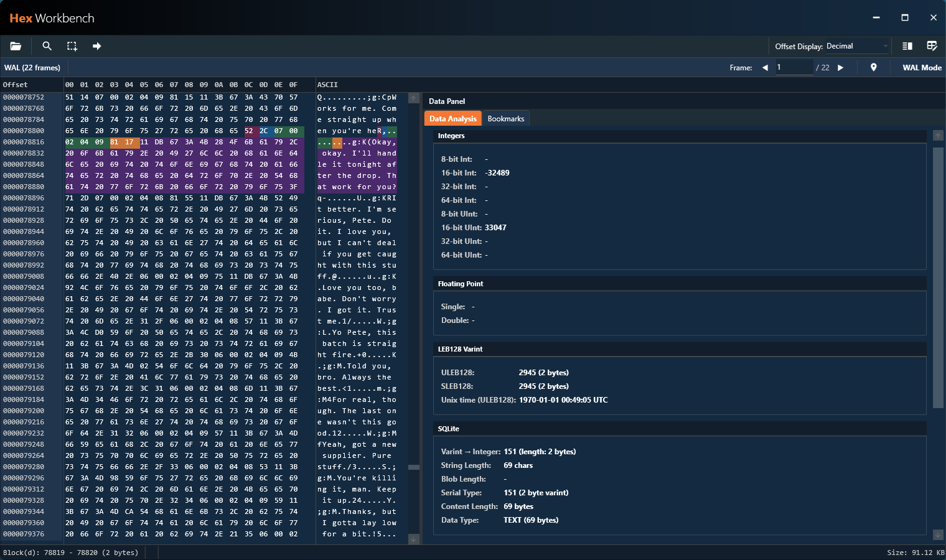
Task: Click ASCII text 'at work for you?'
Action: pyautogui.click(x=357, y=187)
